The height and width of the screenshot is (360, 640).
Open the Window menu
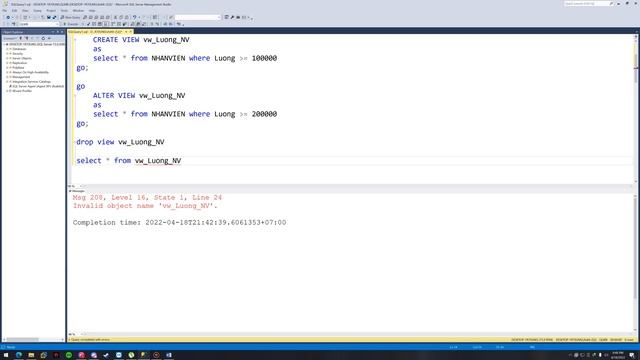click(x=78, y=11)
